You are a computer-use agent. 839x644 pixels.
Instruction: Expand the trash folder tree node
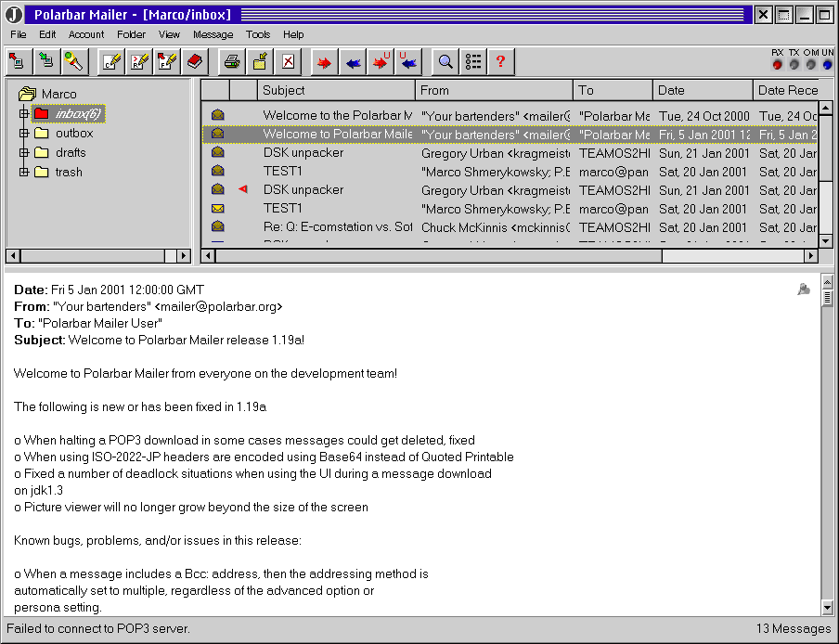point(23,172)
